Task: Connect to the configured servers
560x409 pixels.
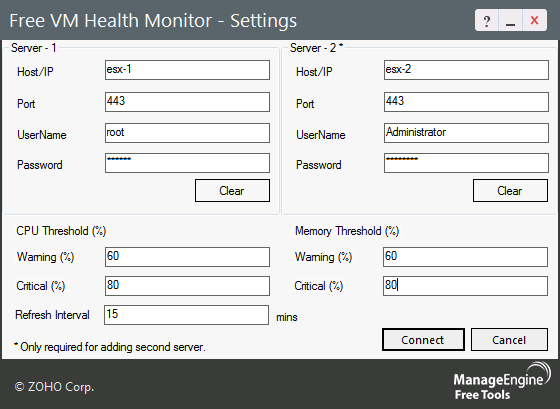Action: [x=423, y=340]
